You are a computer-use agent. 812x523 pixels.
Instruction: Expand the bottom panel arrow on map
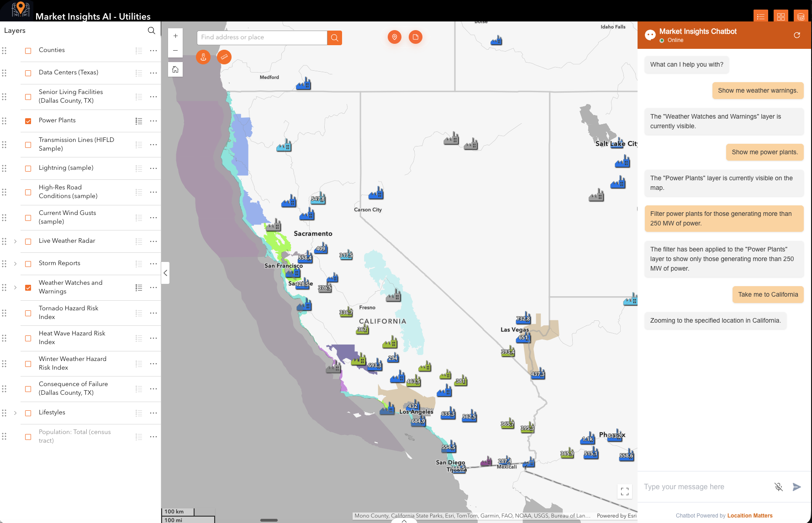[x=404, y=521]
